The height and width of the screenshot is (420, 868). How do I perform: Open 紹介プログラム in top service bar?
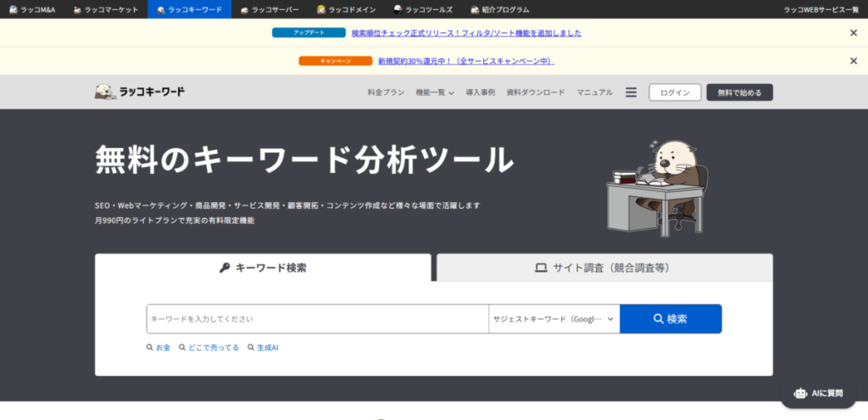point(500,9)
